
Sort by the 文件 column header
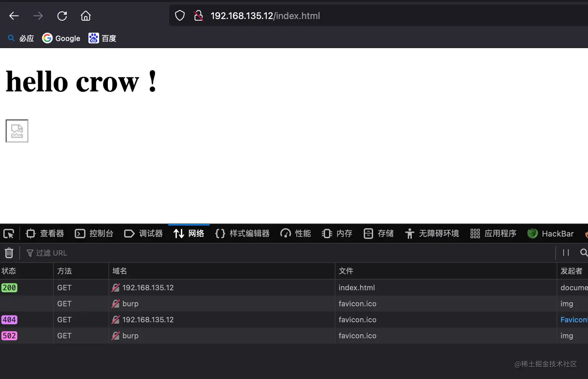(x=446, y=271)
